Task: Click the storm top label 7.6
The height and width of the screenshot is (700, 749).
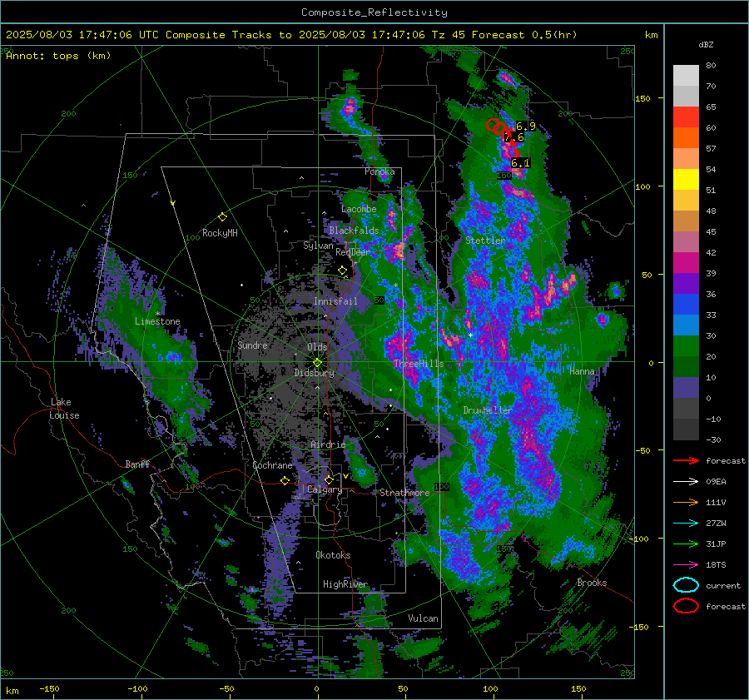Action: point(514,137)
